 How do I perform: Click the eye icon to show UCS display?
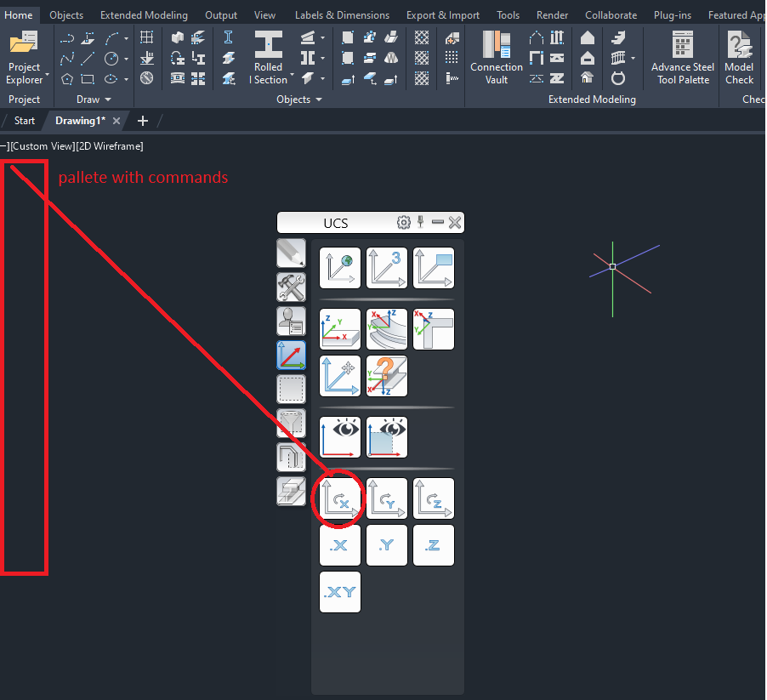(339, 436)
